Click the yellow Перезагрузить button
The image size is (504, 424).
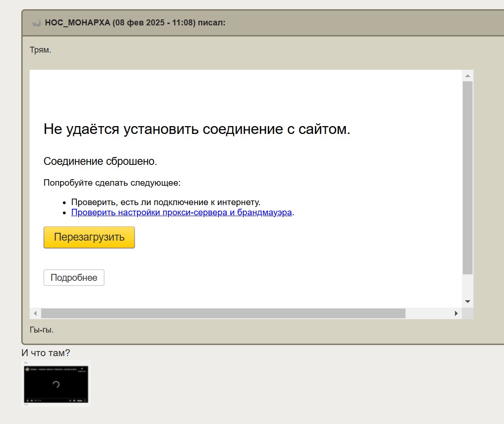click(x=89, y=237)
